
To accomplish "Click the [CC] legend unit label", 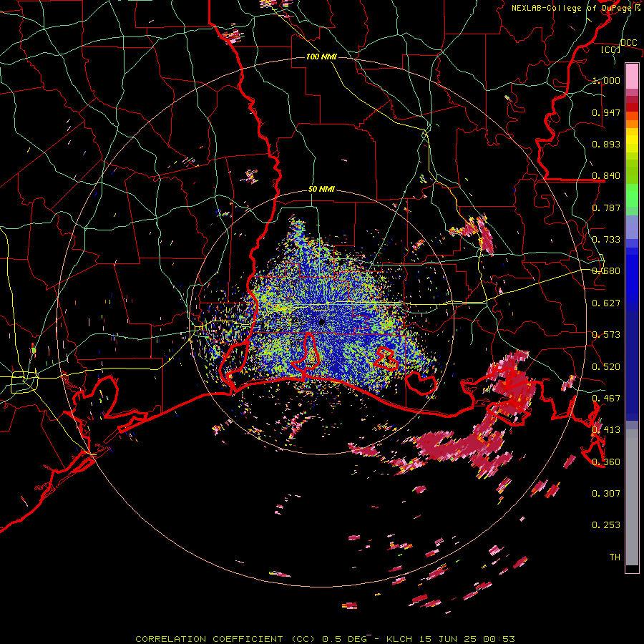I will tap(611, 49).
